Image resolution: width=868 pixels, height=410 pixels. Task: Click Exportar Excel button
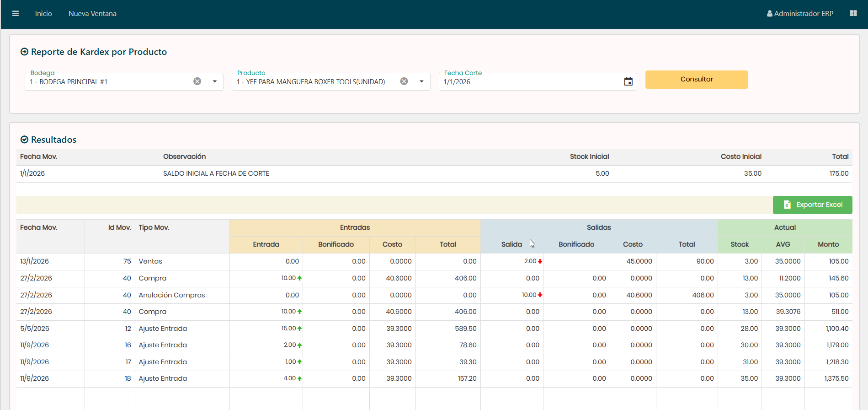[x=812, y=205]
